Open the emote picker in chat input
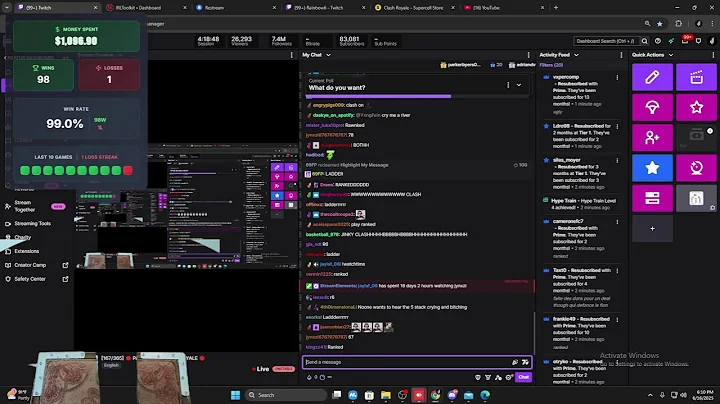The height and width of the screenshot is (404, 720). [525, 362]
